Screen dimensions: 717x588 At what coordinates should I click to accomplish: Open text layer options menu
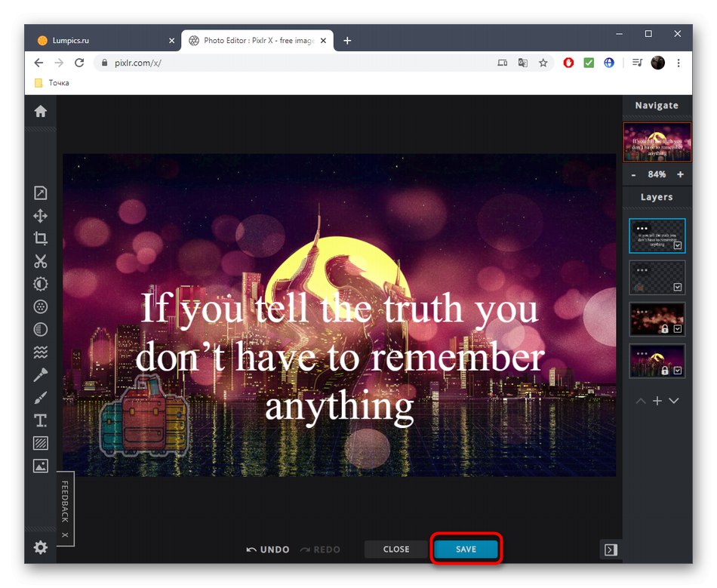[642, 228]
